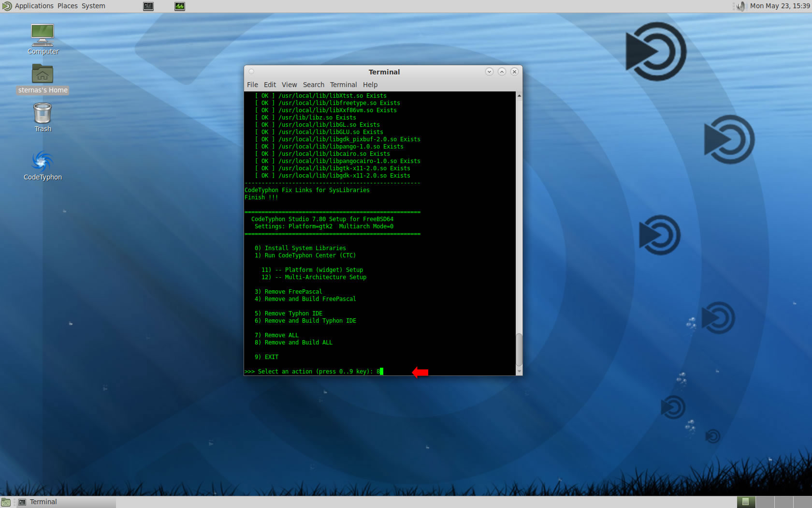Viewport: 812px width, 508px height.
Task: Click the MATE logo icon in top panel
Action: (7, 6)
